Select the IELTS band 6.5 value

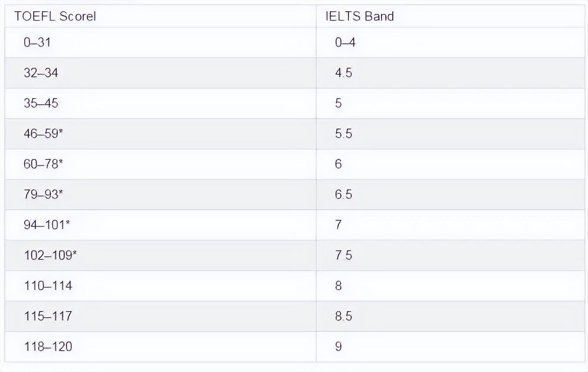coord(344,194)
